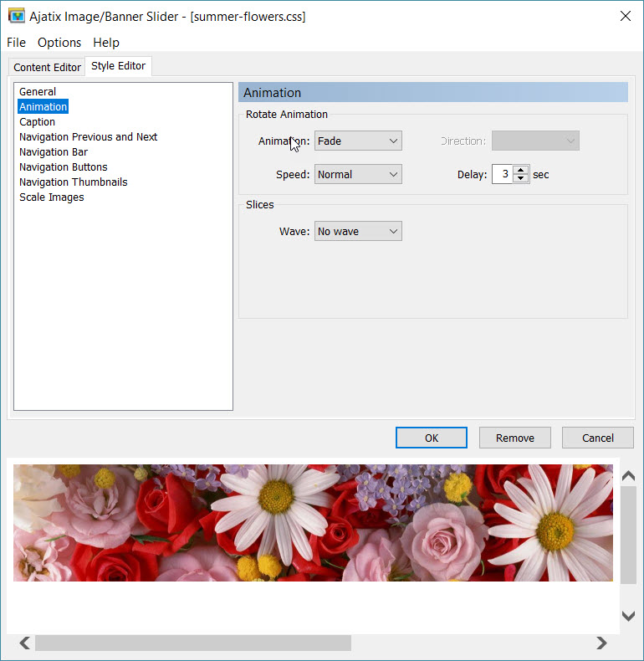Open the Wave dropdown showing No wave
644x661 pixels.
pos(358,232)
